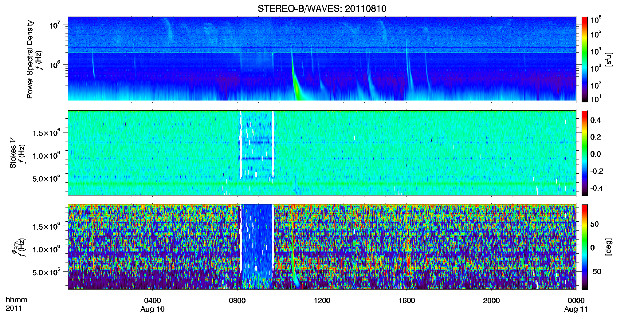Click the 10^6 frequency tick, top panel
Image resolution: width=644 pixels, height=332 pixels.
(54, 65)
